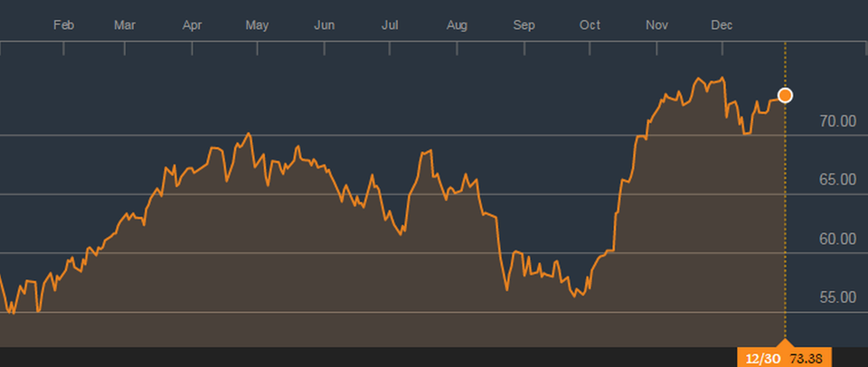Click the orange circular data point marker
Viewport: 868px width, 367px height.
pyautogui.click(x=785, y=95)
